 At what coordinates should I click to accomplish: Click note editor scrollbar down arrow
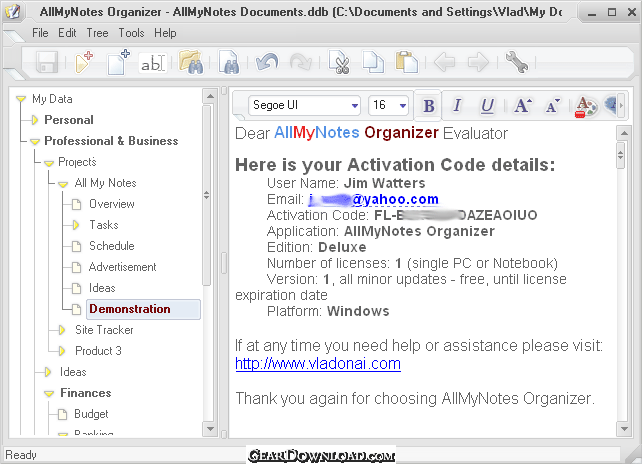tap(624, 429)
